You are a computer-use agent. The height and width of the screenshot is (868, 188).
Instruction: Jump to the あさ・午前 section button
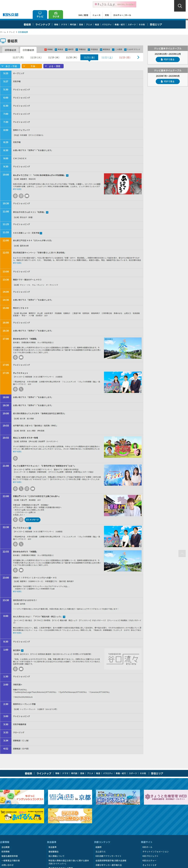10,66
